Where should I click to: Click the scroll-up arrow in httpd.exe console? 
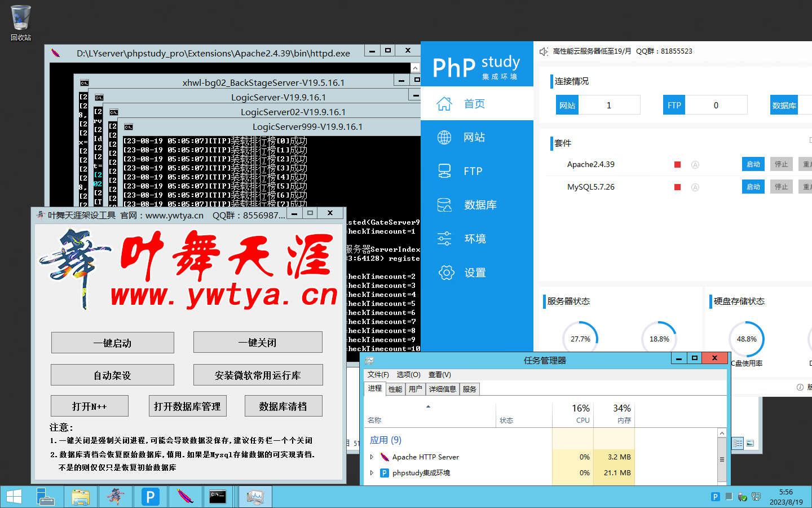tap(415, 68)
